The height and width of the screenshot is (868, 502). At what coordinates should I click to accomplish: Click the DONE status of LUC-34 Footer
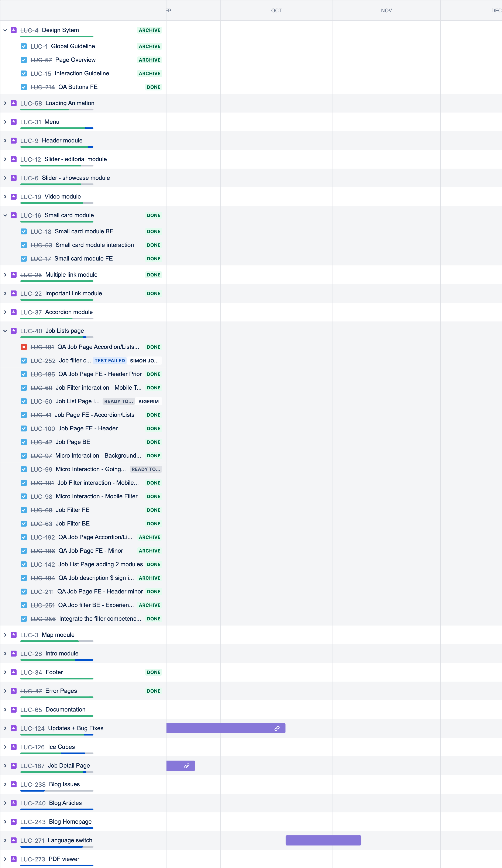tap(154, 672)
